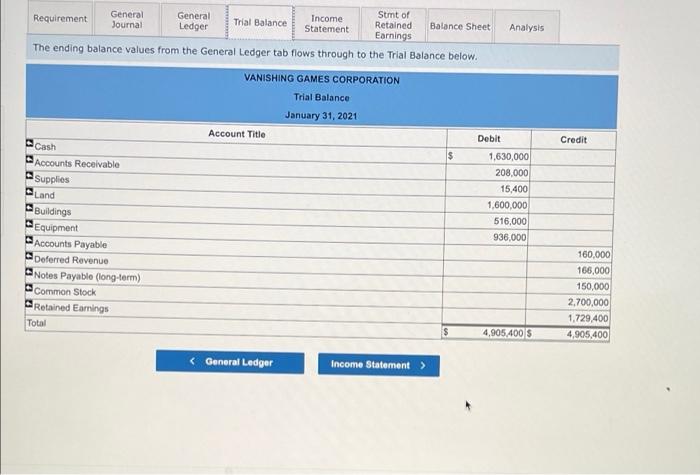Expand the Notes Payable (long-term) row arrow
Screen dimensions: 700x475
[x=29, y=272]
